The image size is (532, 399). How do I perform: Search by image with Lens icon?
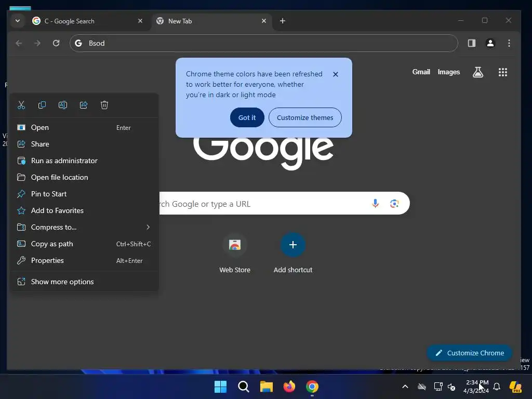pyautogui.click(x=394, y=204)
